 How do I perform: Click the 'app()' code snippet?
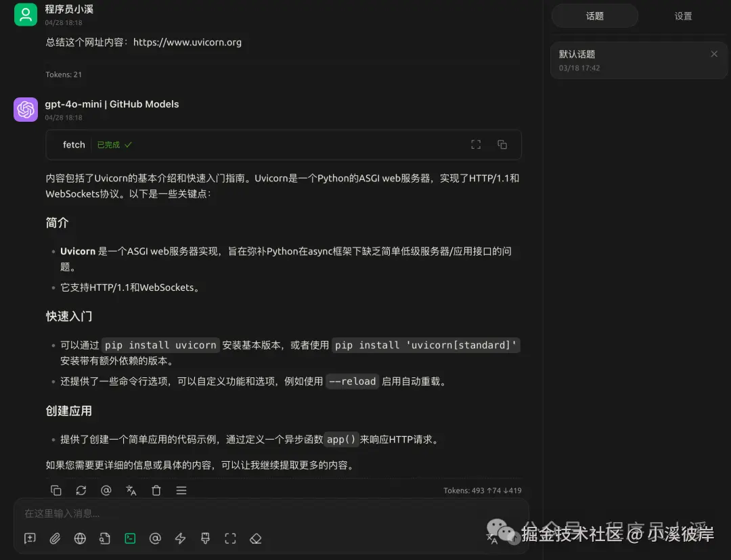[340, 440]
